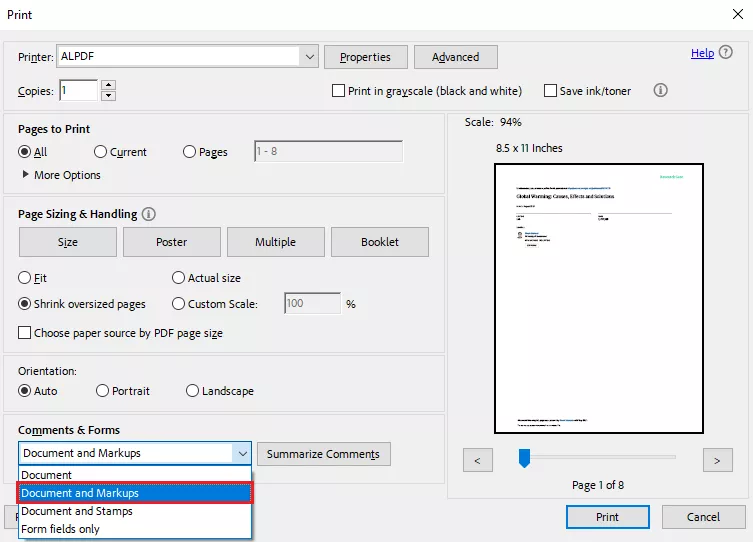Click the page preview thumbnail

pos(599,298)
